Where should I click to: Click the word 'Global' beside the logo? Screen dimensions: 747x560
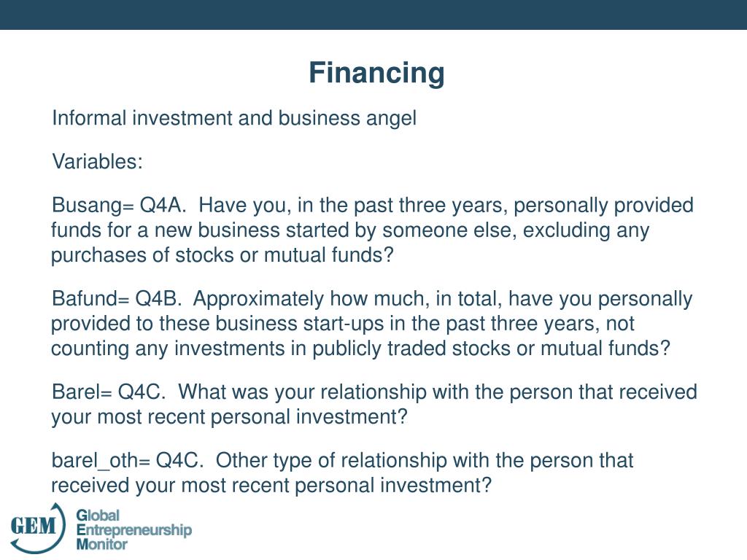(98, 516)
